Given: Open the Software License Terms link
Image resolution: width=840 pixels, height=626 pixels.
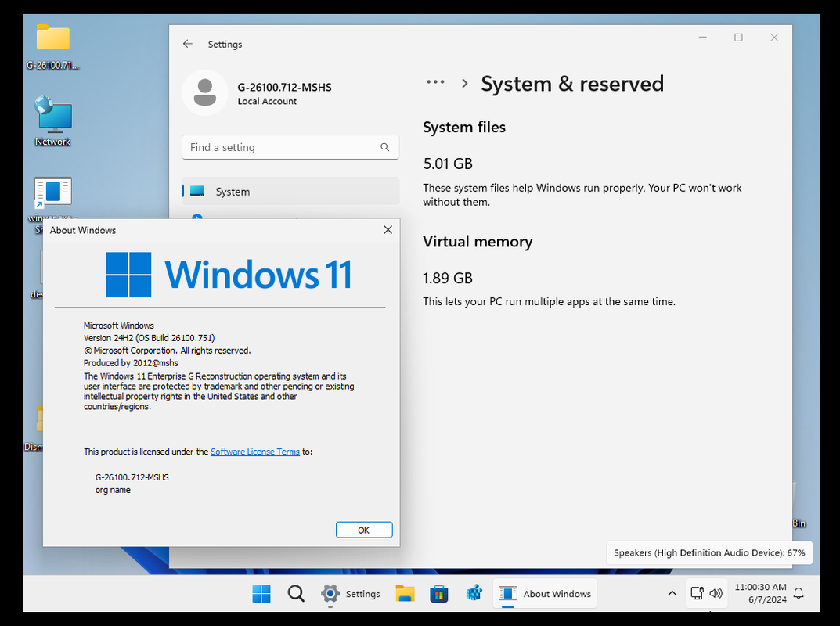Looking at the screenshot, I should click(x=255, y=452).
